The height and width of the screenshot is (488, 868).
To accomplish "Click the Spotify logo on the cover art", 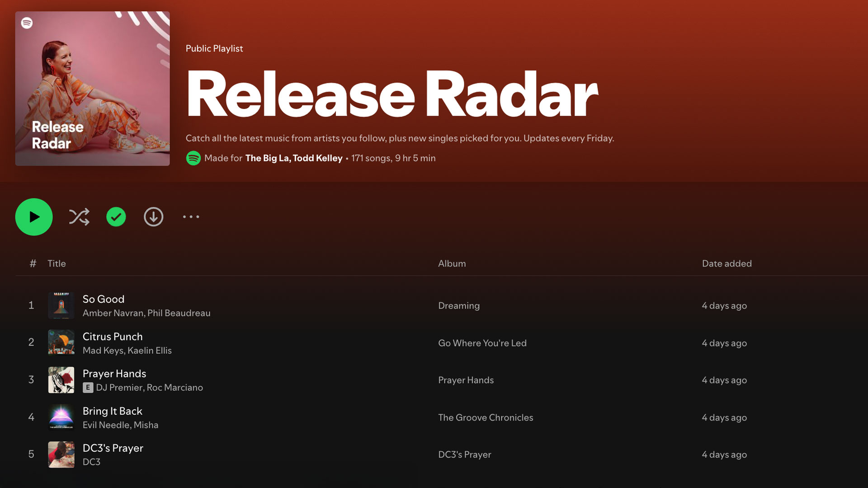I will click(27, 23).
